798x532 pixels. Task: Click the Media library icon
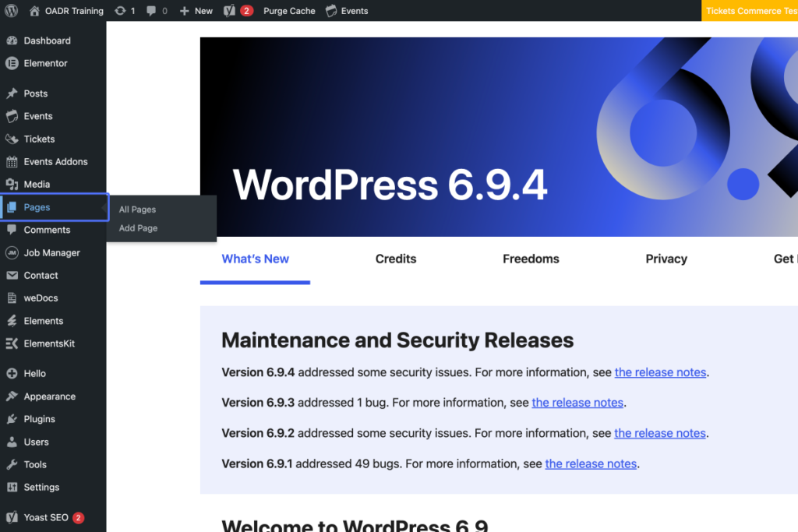coord(12,184)
